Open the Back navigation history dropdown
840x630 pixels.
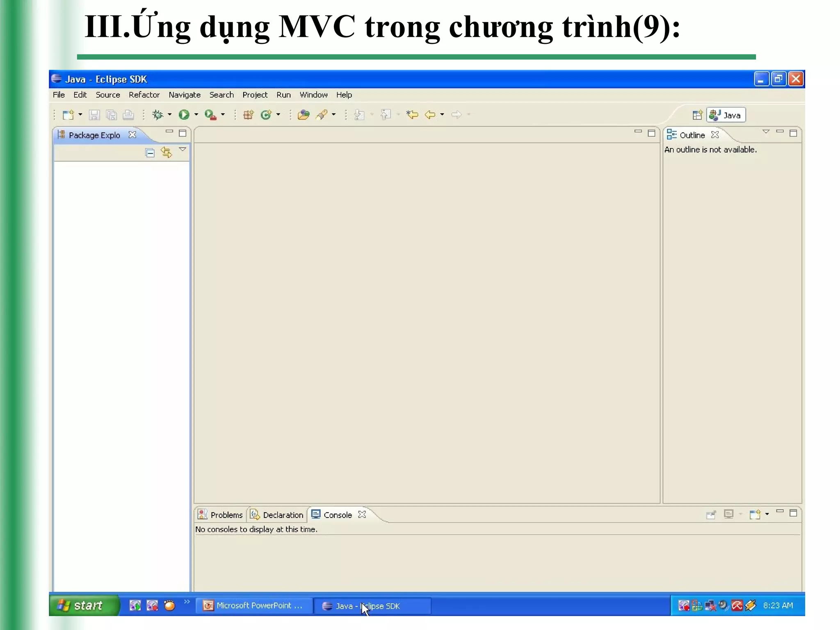tap(442, 115)
